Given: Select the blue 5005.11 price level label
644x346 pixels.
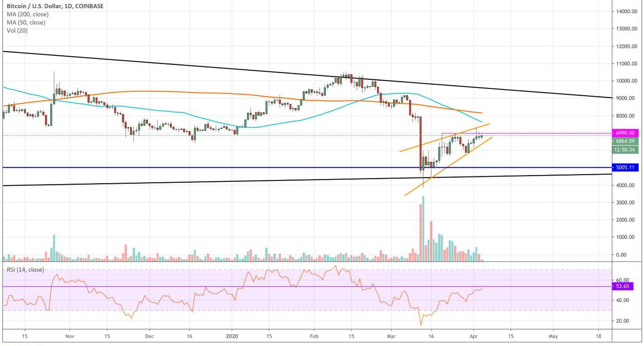Looking at the screenshot, I should 625,168.
